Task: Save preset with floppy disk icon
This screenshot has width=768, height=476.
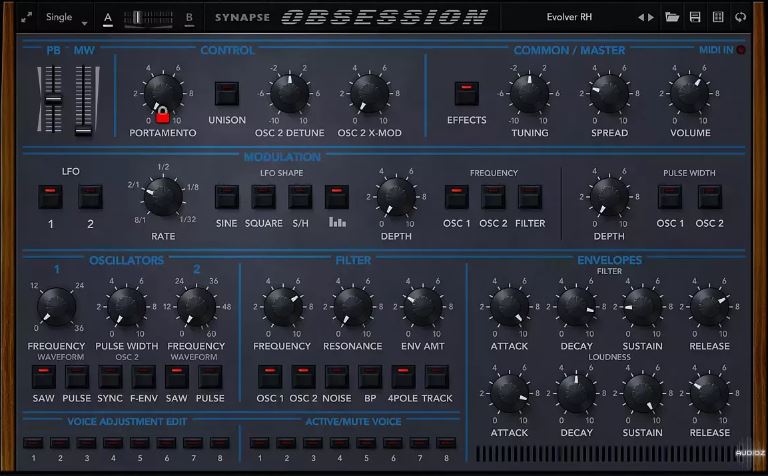Action: [x=695, y=17]
